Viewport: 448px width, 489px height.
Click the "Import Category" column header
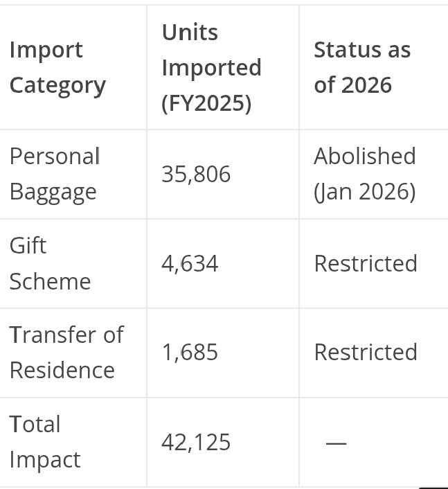click(x=57, y=67)
